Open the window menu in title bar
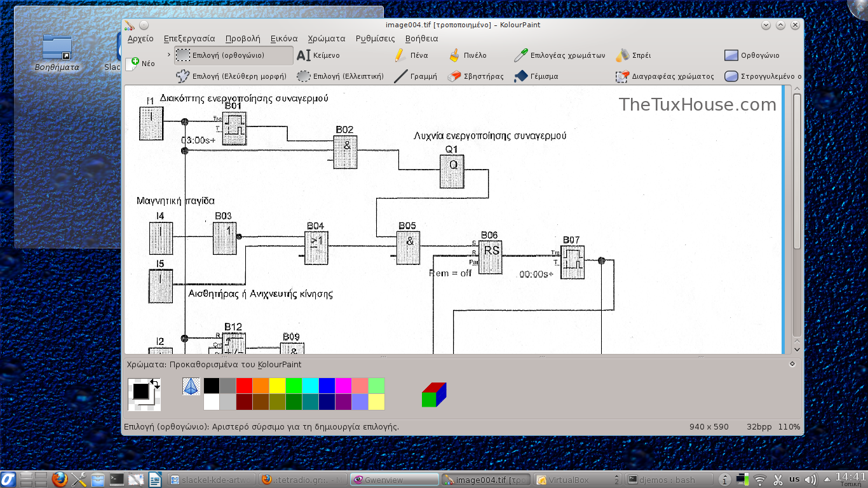Viewport: 868px width, 488px height. (130, 25)
